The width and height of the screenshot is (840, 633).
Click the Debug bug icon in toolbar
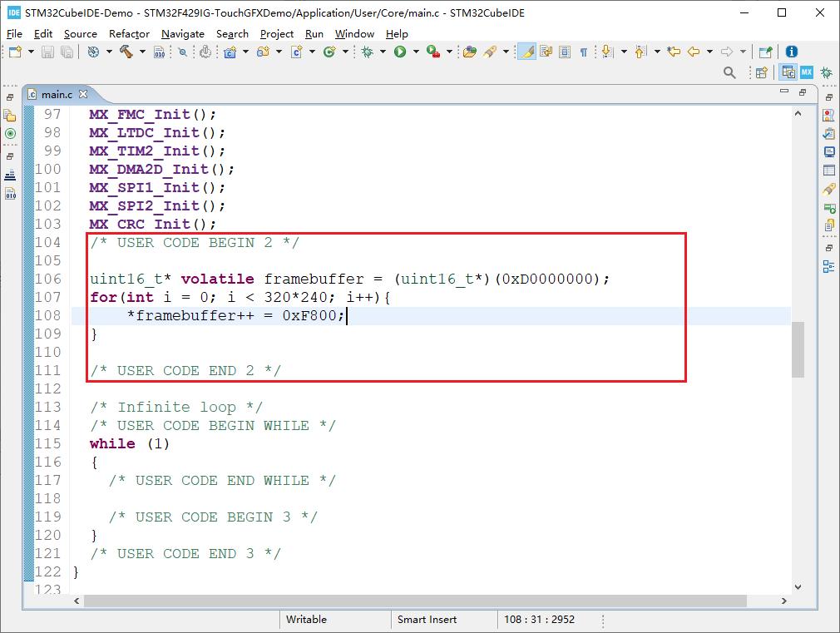(367, 52)
